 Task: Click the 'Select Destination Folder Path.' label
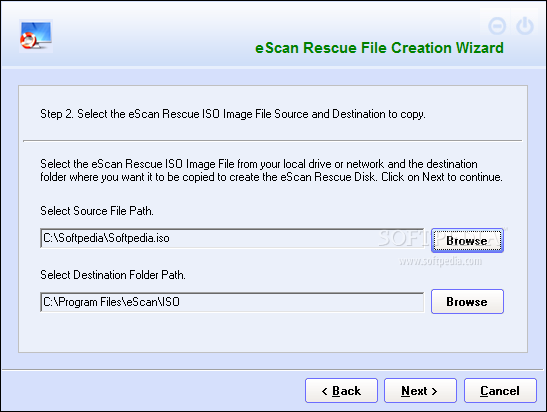click(x=113, y=275)
